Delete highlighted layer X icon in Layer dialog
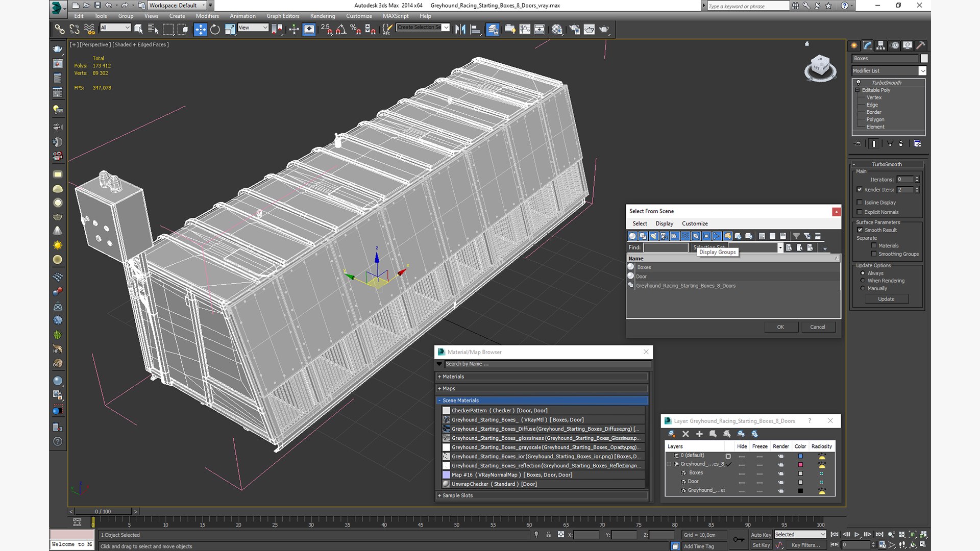 (685, 434)
